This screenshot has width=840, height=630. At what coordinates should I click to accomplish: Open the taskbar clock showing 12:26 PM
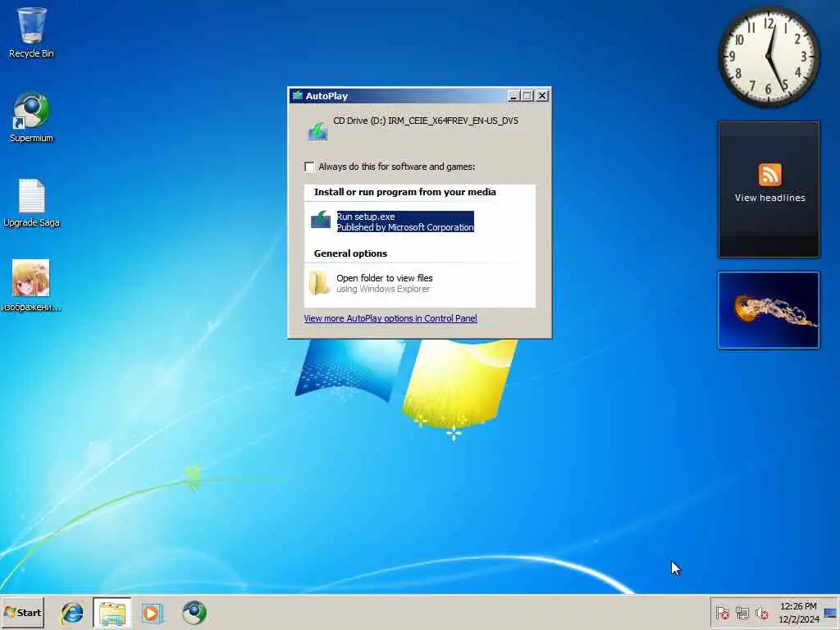click(x=798, y=613)
